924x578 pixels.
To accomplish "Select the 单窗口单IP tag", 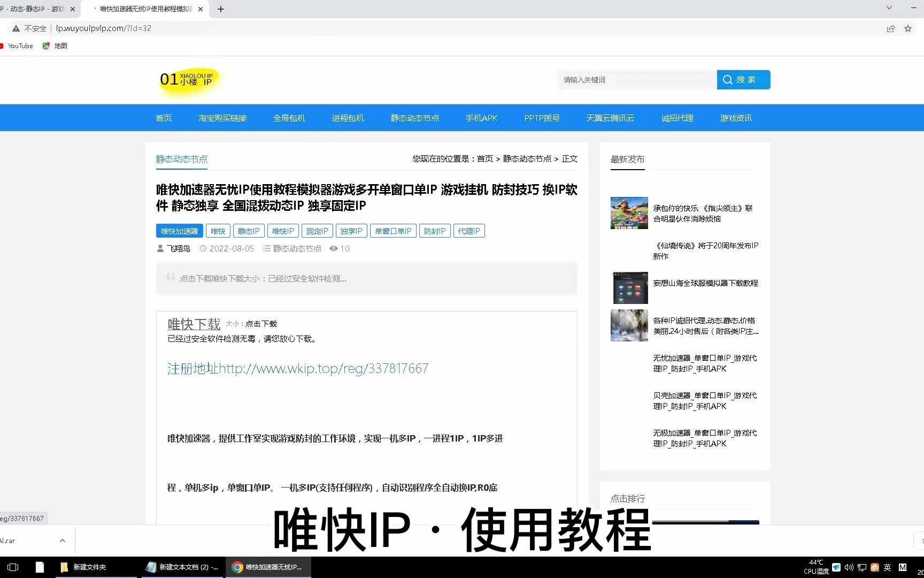I will (393, 231).
